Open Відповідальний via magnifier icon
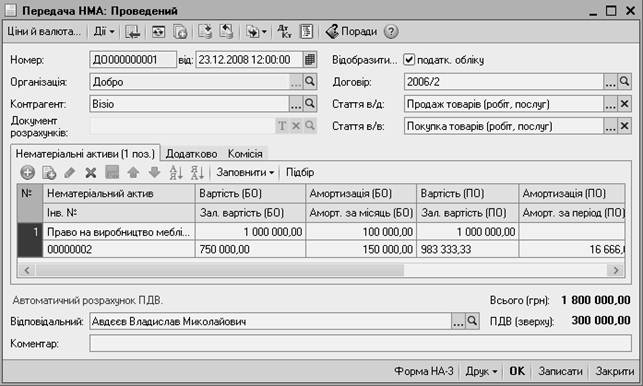The width and height of the screenshot is (643, 386). 472,321
